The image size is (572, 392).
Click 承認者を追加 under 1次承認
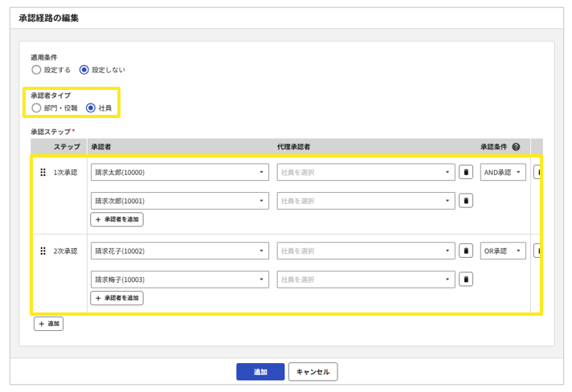pos(117,219)
